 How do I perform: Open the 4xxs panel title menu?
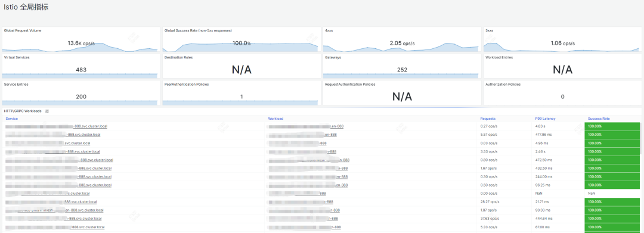(x=329, y=31)
